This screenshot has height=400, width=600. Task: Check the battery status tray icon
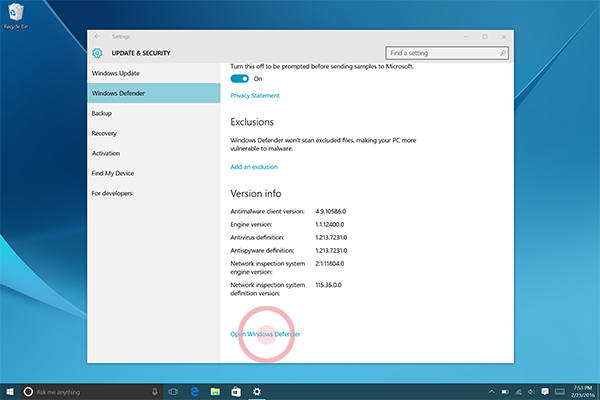(x=505, y=392)
